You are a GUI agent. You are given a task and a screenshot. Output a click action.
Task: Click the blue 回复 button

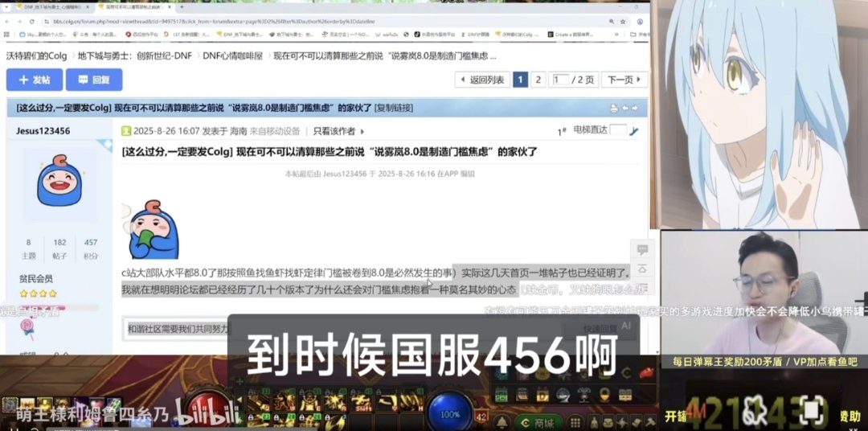click(94, 80)
